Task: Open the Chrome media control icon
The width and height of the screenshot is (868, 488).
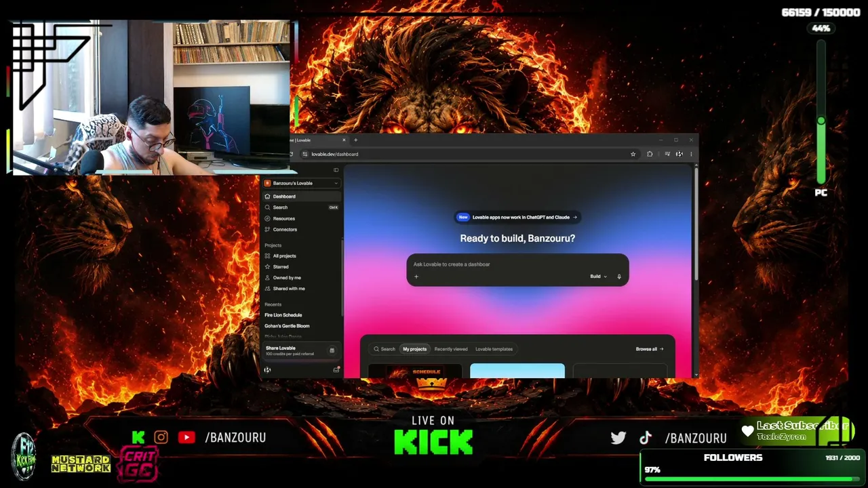Action: tap(667, 154)
